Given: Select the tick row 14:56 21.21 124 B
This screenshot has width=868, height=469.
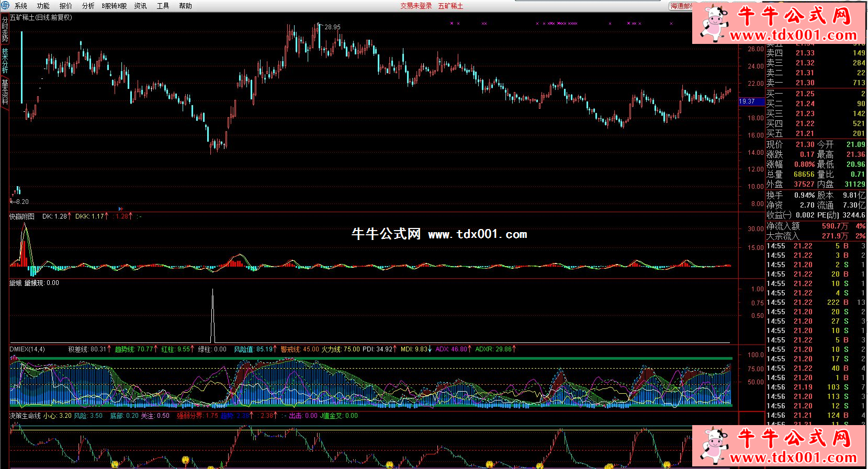Looking at the screenshot, I should (x=816, y=415).
